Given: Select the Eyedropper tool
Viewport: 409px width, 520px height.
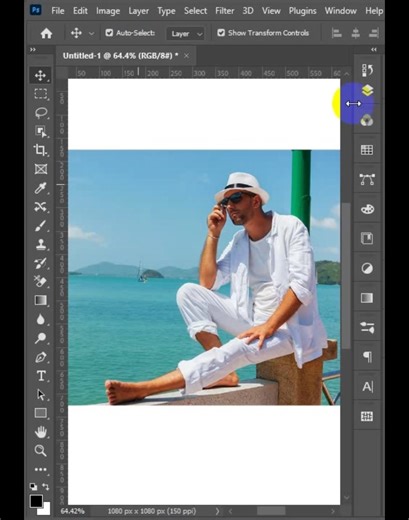Looking at the screenshot, I should 40,188.
